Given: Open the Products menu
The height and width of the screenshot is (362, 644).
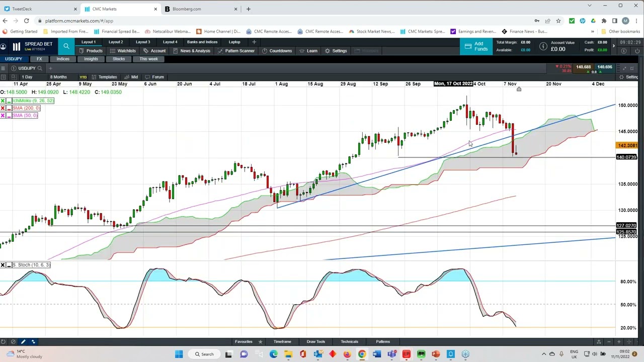Looking at the screenshot, I should pyautogui.click(x=91, y=51).
